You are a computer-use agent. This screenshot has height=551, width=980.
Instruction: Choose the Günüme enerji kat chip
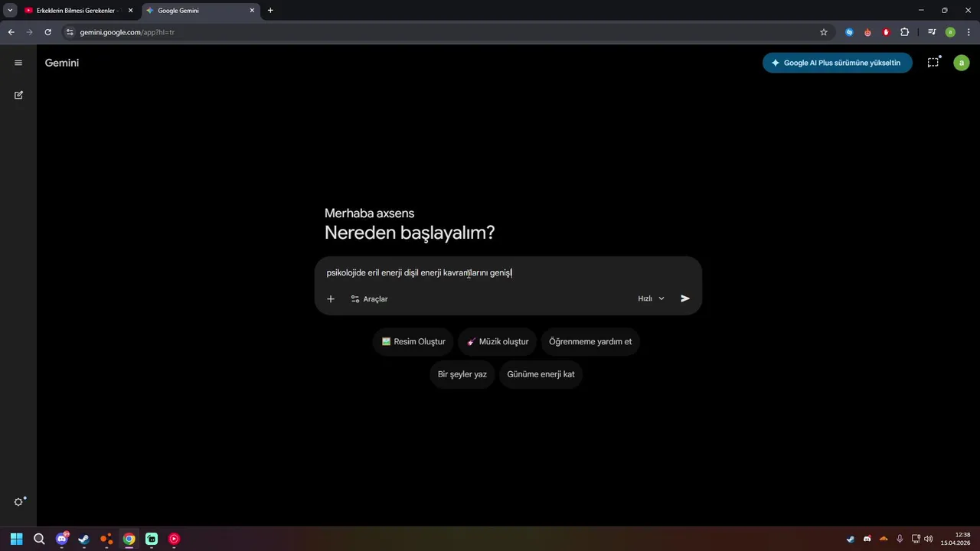(541, 374)
